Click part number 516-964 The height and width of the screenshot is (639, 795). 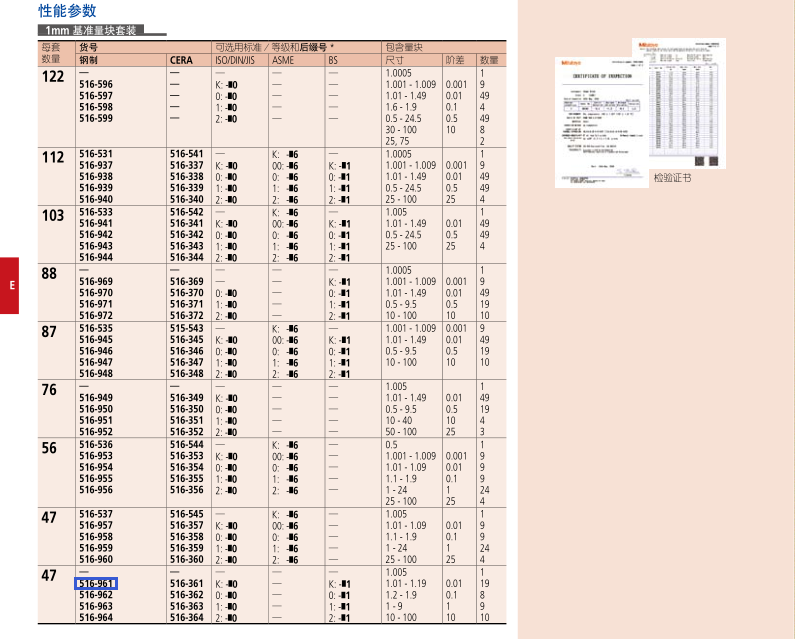click(x=96, y=618)
